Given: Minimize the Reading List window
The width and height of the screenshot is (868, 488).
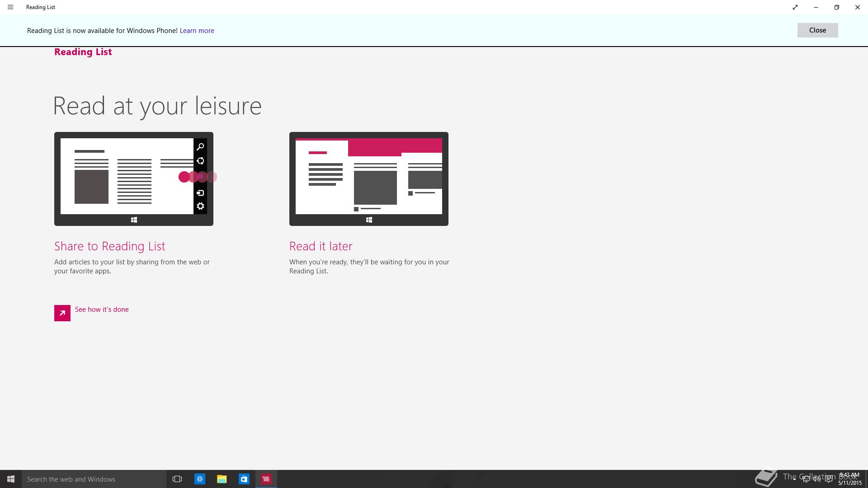Looking at the screenshot, I should [x=816, y=7].
